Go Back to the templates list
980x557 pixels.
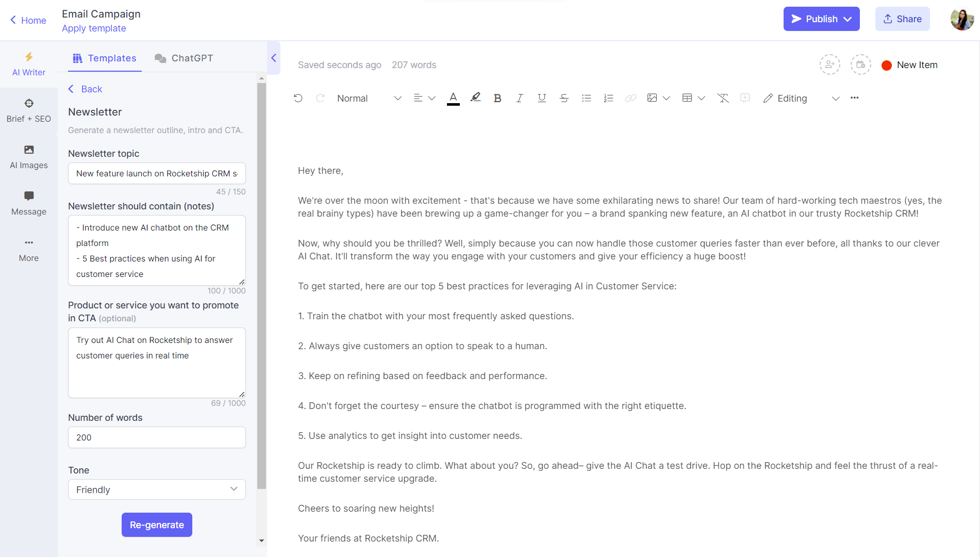(x=85, y=89)
